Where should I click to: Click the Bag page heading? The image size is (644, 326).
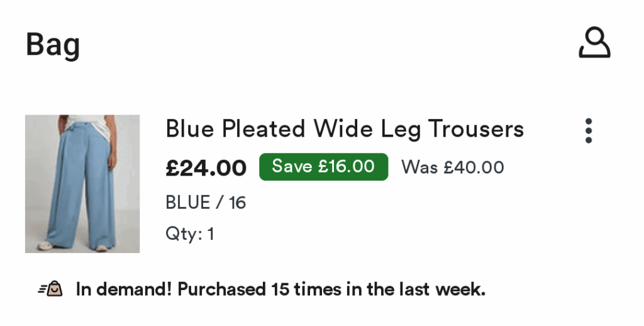(x=53, y=45)
